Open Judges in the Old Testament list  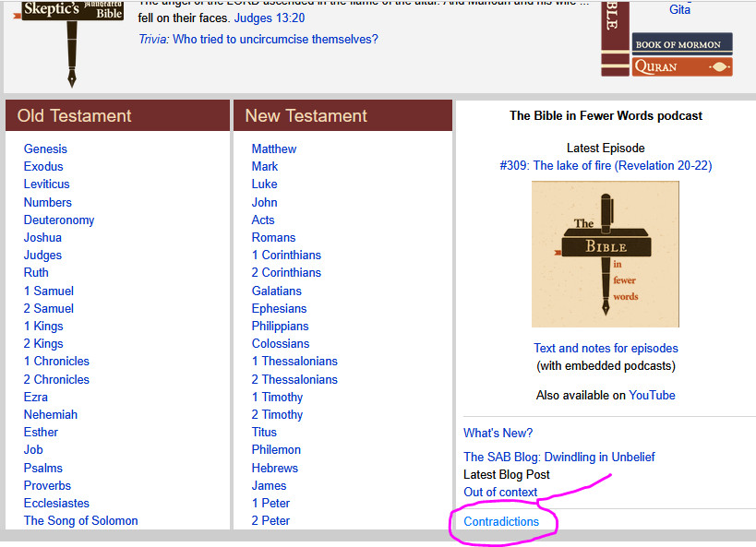(x=42, y=256)
